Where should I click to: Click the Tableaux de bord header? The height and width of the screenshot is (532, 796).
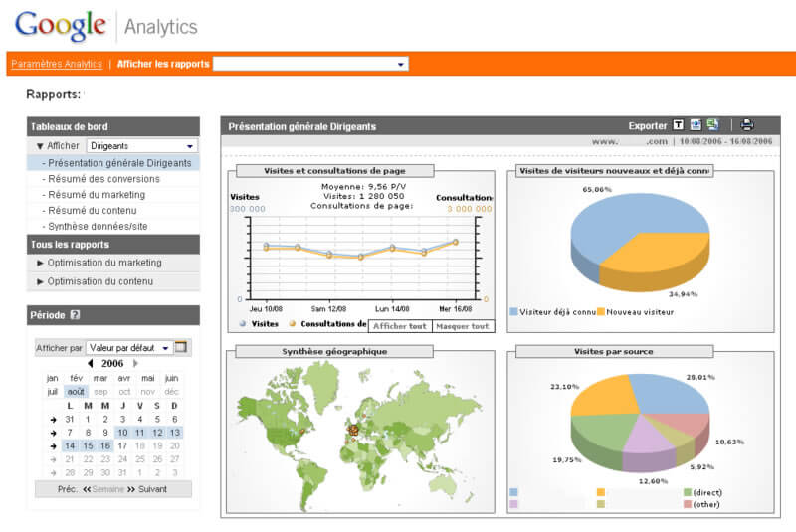point(113,126)
